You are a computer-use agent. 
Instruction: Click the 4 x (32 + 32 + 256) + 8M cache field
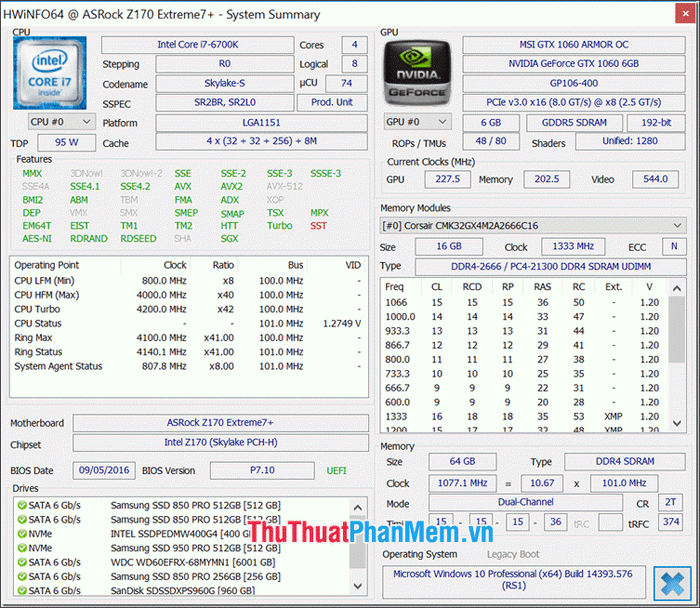tap(262, 142)
